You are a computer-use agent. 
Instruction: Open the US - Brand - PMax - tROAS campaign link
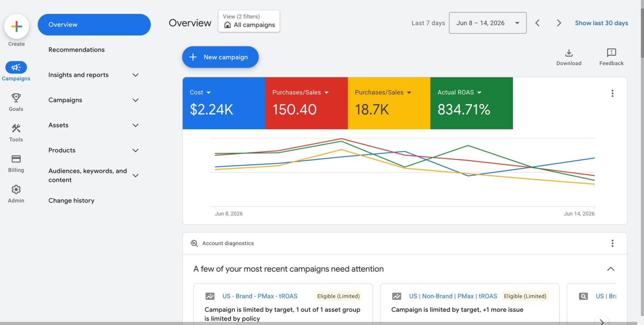point(260,296)
